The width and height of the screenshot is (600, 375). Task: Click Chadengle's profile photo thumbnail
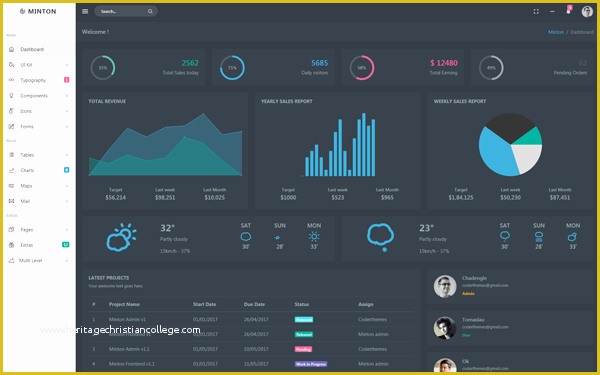445,286
